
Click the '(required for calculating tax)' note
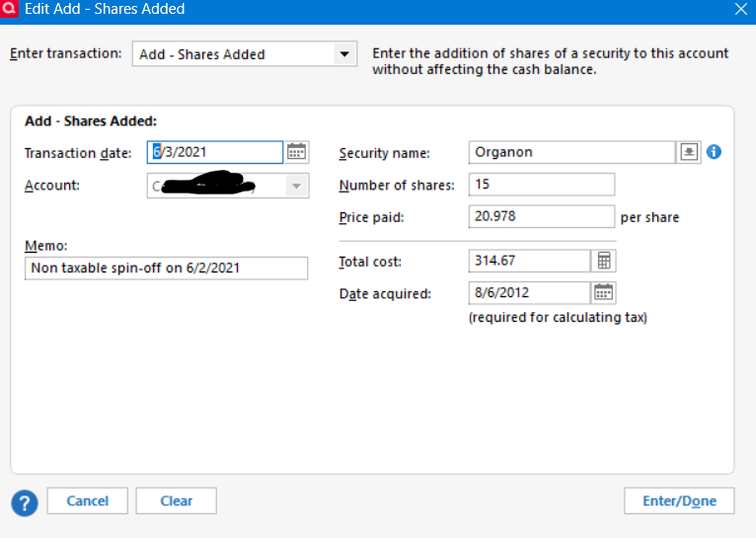(x=558, y=317)
